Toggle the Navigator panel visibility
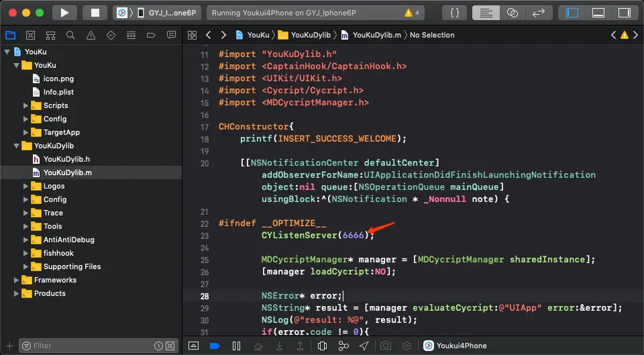This screenshot has width=644, height=355. point(572,13)
